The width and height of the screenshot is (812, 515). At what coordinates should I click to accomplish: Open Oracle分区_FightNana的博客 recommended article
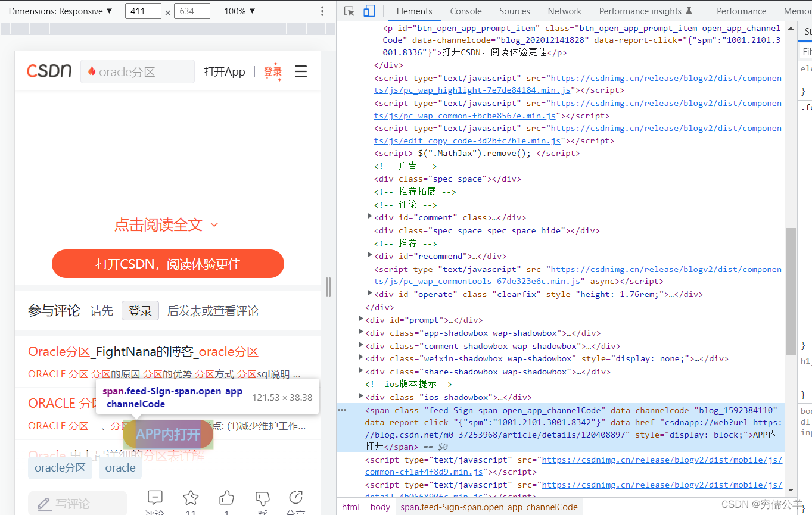point(144,352)
